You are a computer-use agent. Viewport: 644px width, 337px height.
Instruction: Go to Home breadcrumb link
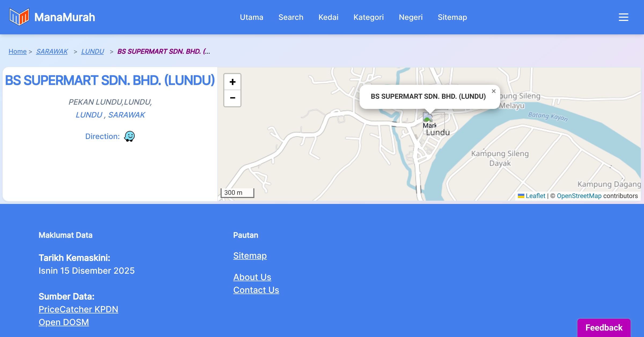tap(17, 51)
